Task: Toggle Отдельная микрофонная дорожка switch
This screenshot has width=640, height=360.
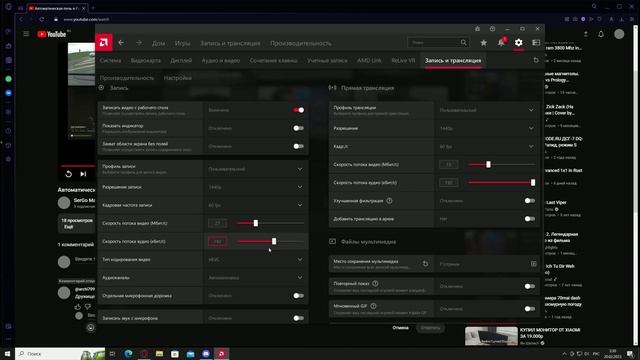Action: point(298,296)
